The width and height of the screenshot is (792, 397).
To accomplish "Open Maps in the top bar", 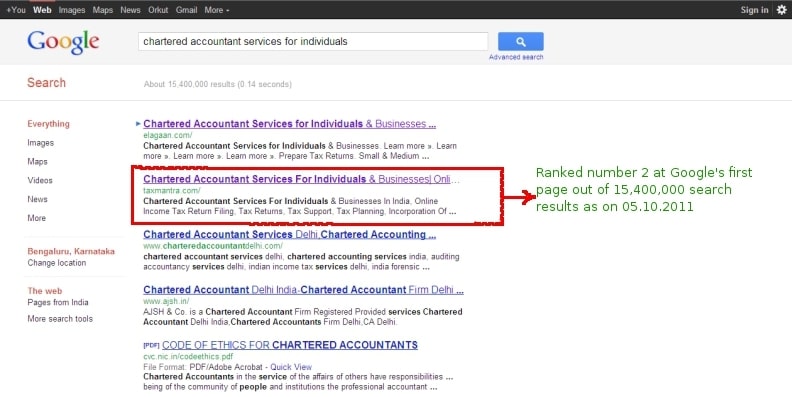I will pos(103,10).
